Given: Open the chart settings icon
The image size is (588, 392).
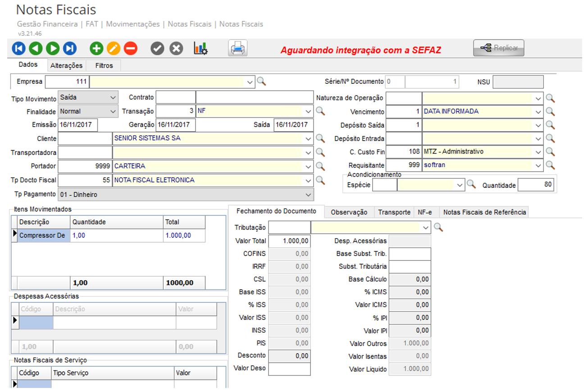Looking at the screenshot, I should click(201, 48).
